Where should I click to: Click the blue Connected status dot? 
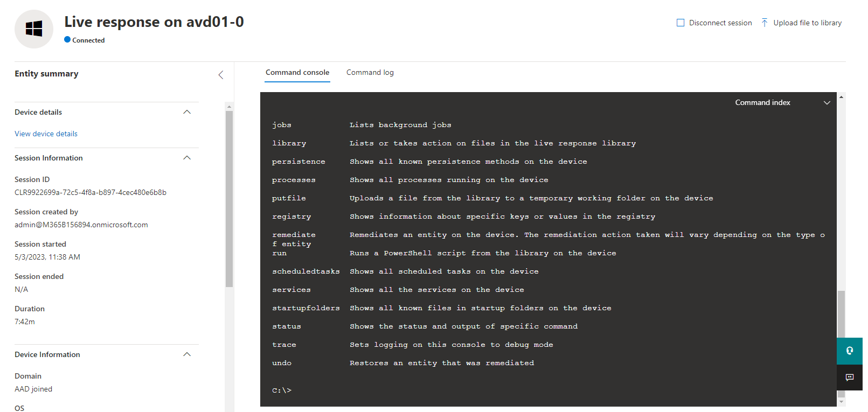point(67,39)
